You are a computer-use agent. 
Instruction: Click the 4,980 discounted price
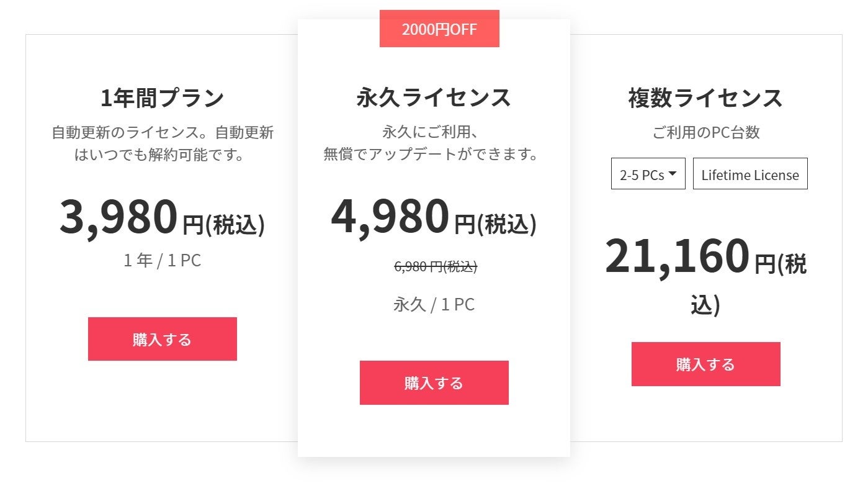tap(390, 217)
